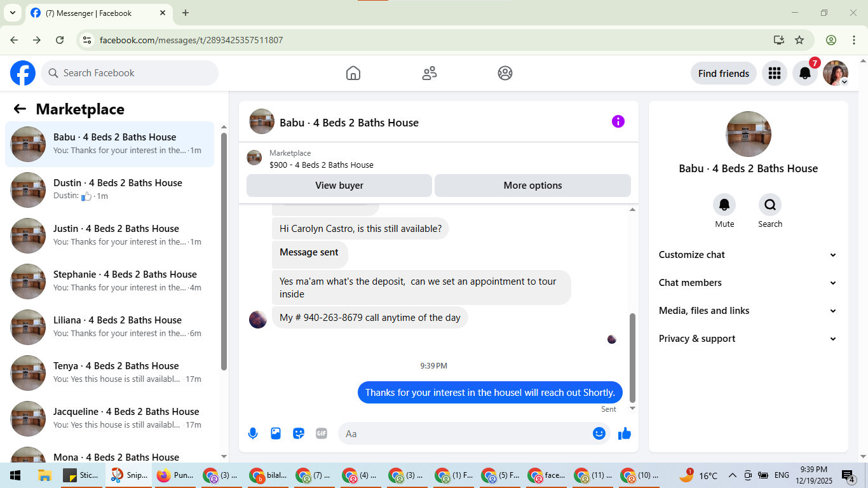The image size is (868, 488).
Task: Bookmark this tab with star icon
Action: pyautogui.click(x=799, y=40)
